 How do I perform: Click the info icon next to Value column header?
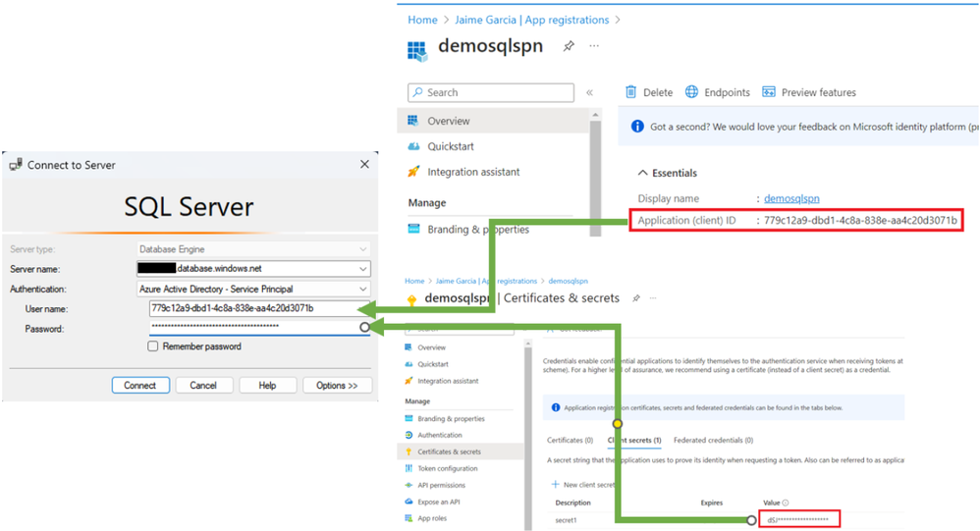[786, 503]
